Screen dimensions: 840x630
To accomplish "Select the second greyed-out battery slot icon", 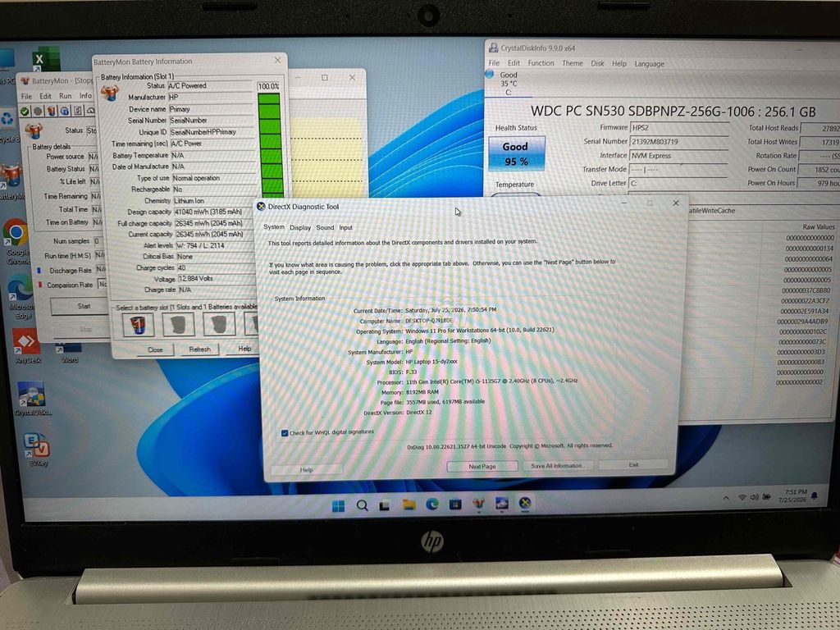I will [x=178, y=325].
